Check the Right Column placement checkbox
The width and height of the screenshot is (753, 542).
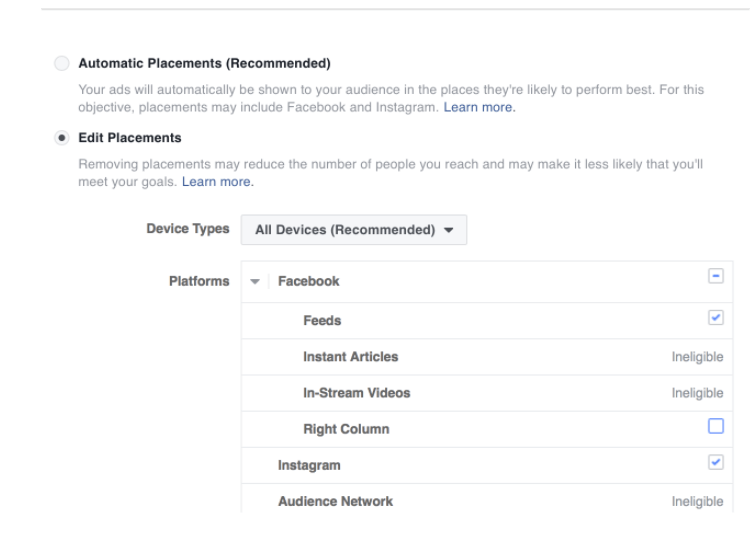716,426
